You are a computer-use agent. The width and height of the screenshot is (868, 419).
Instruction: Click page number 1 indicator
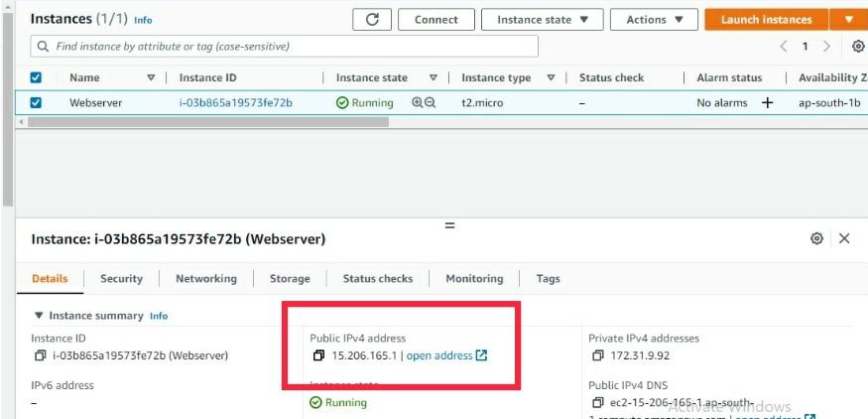pos(805,47)
